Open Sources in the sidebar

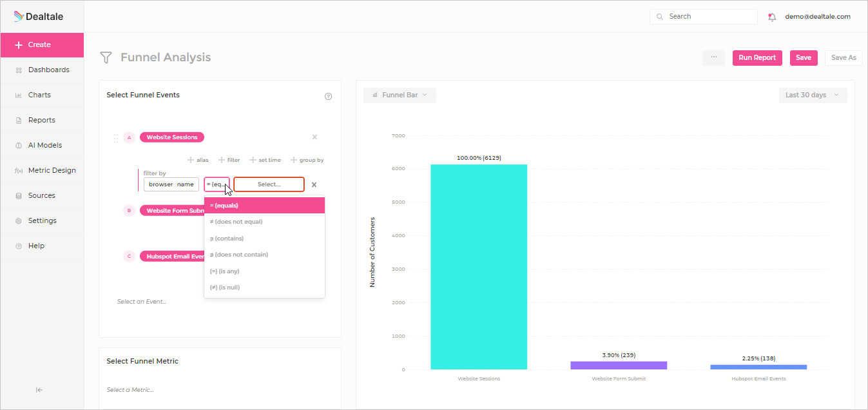tap(42, 195)
